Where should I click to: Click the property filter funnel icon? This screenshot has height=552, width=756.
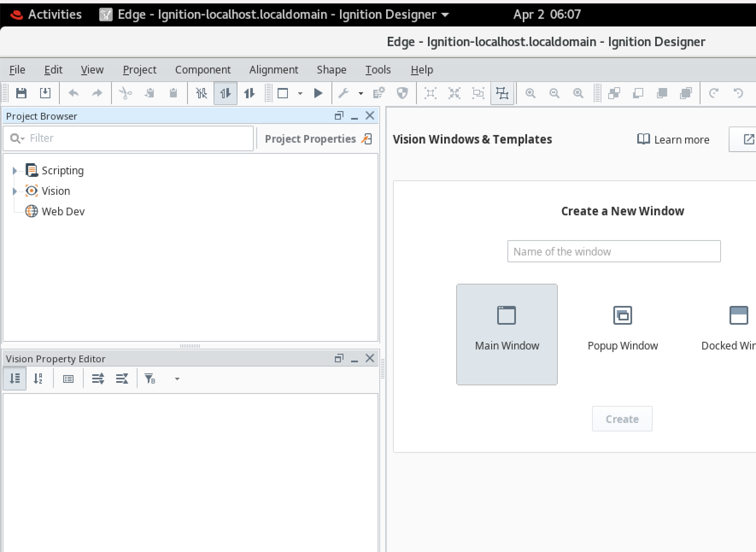coord(150,379)
